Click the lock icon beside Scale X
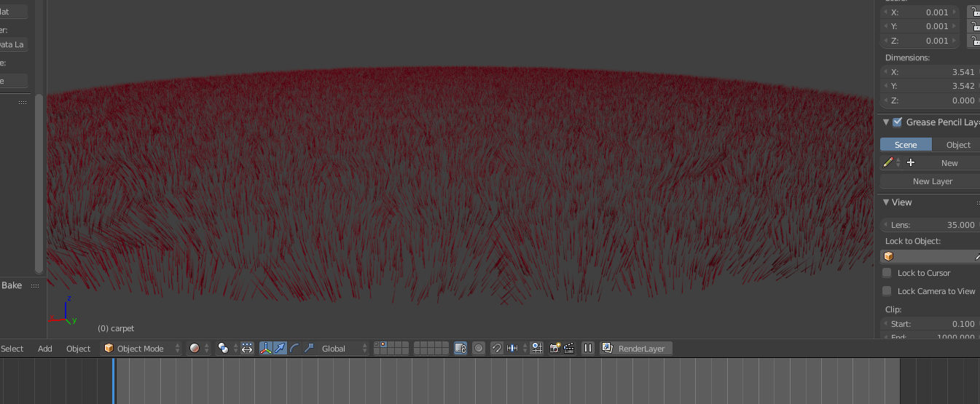The height and width of the screenshot is (404, 980). coord(974,12)
